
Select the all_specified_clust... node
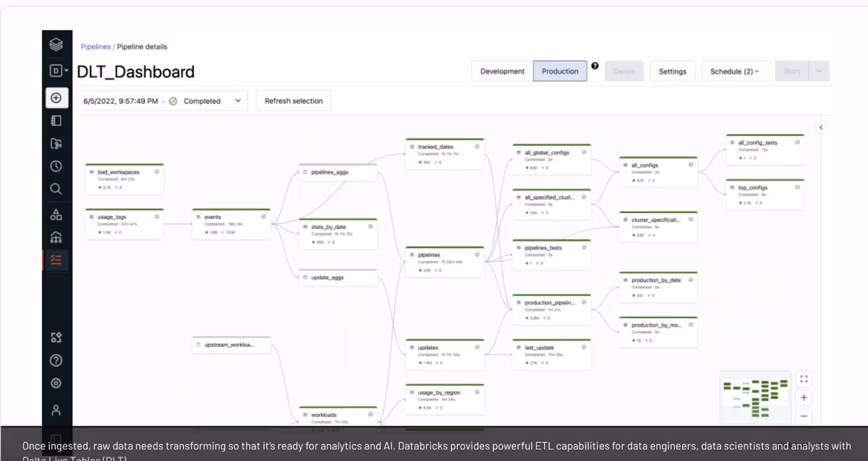(551, 204)
